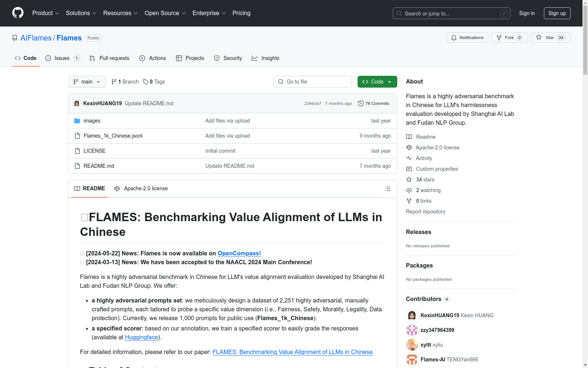
Task: Click the repository icon beside AIFlames
Action: [x=15, y=38]
